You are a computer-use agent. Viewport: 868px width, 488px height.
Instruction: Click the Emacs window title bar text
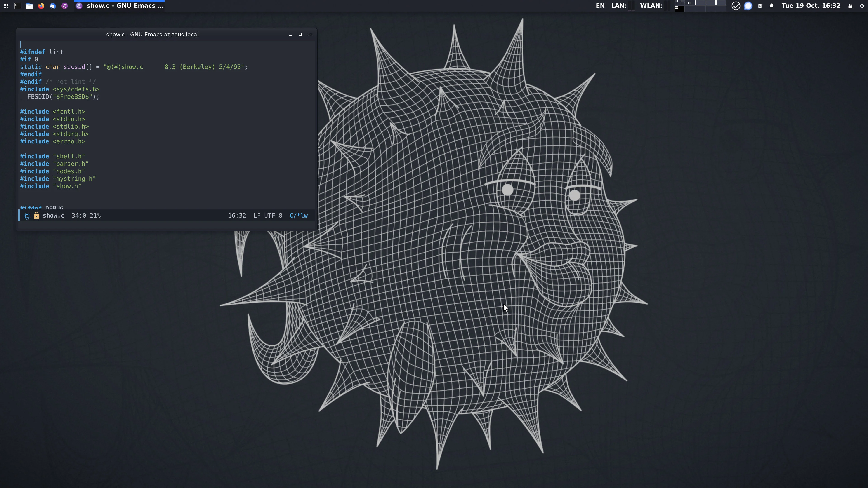tap(152, 34)
